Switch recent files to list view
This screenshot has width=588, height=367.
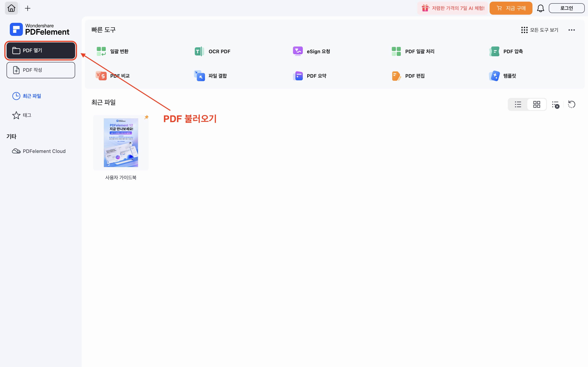[518, 105]
